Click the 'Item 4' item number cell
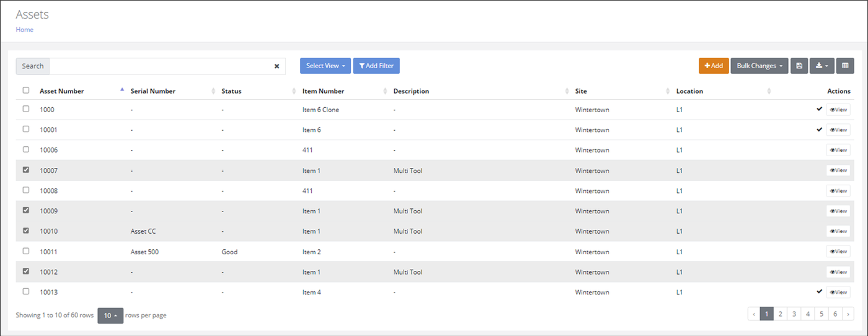The width and height of the screenshot is (868, 336). click(312, 292)
